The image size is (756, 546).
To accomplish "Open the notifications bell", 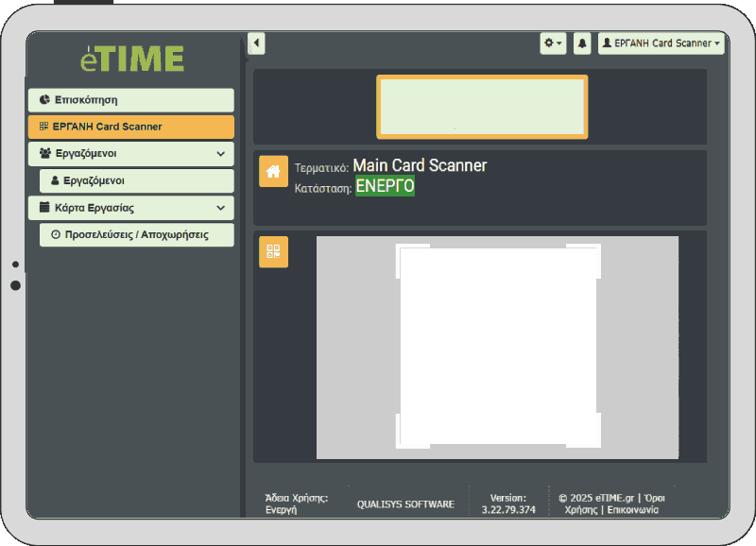I will pos(582,43).
